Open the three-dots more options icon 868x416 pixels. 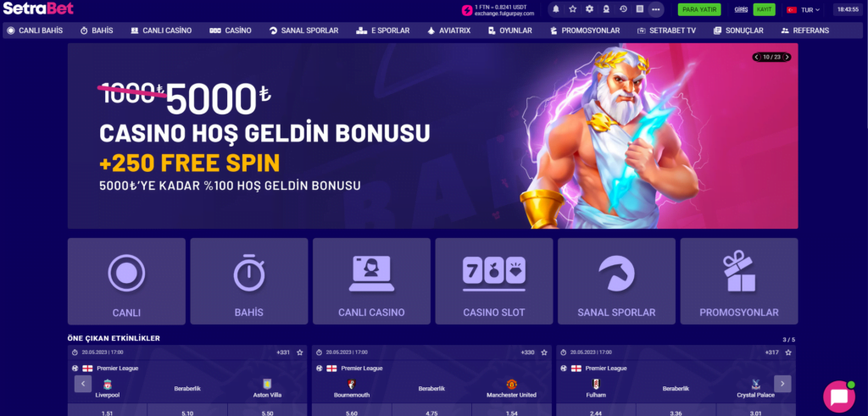pos(656,9)
